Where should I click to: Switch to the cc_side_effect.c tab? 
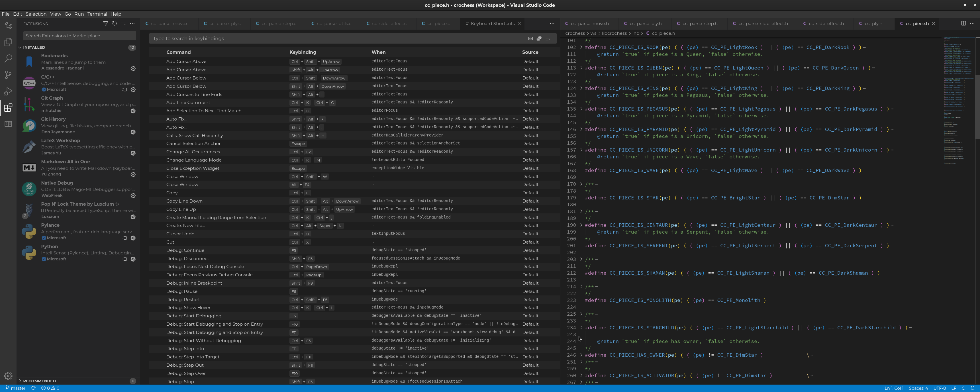click(389, 23)
